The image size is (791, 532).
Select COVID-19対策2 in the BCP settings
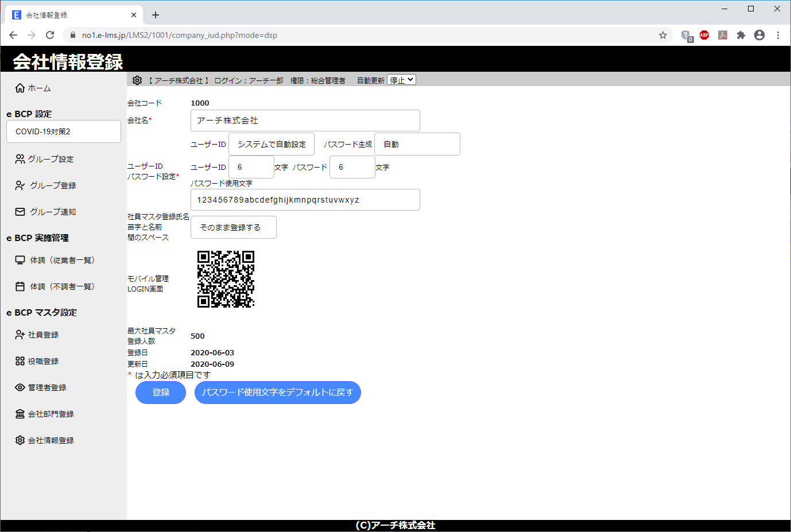click(x=63, y=131)
